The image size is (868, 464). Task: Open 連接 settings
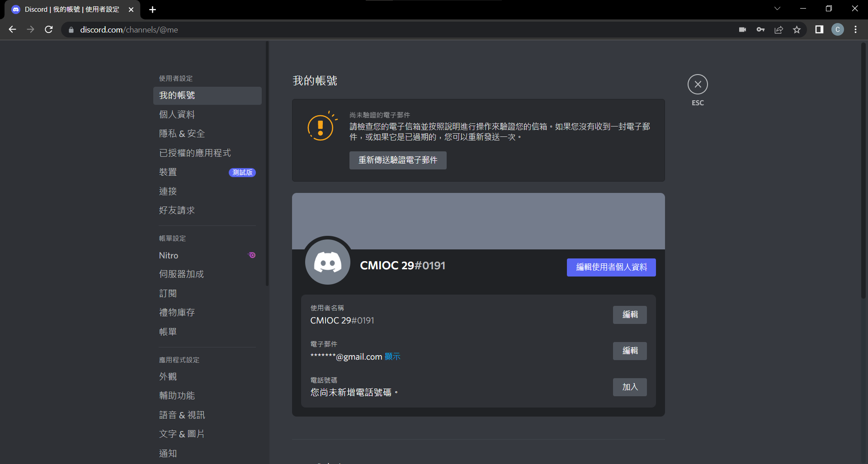point(208,192)
